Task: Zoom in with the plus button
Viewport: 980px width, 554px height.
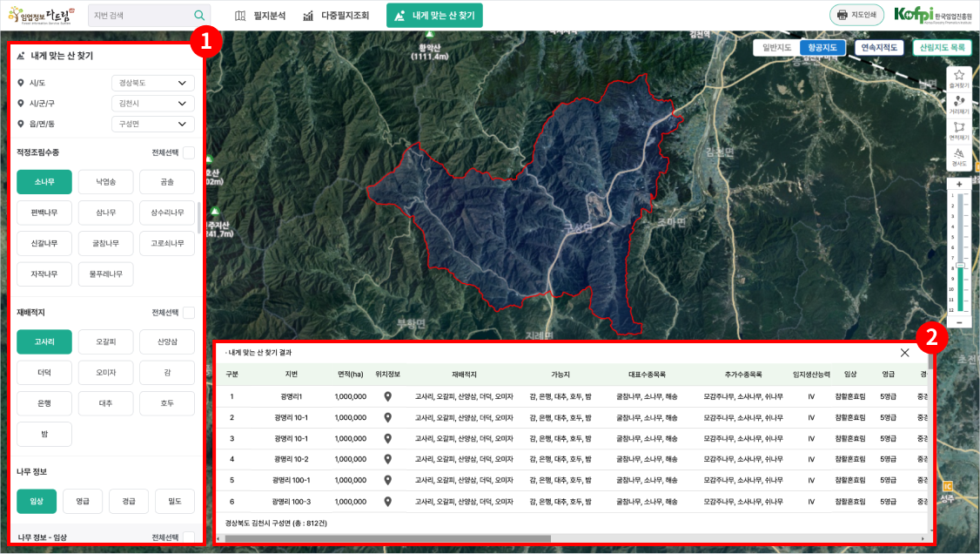Action: tap(959, 184)
